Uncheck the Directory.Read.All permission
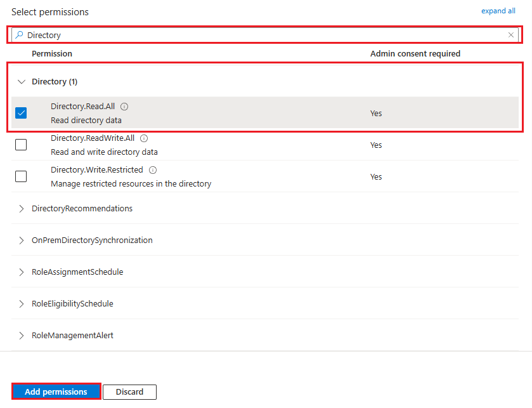This screenshot has height=408, width=532. 21,113
